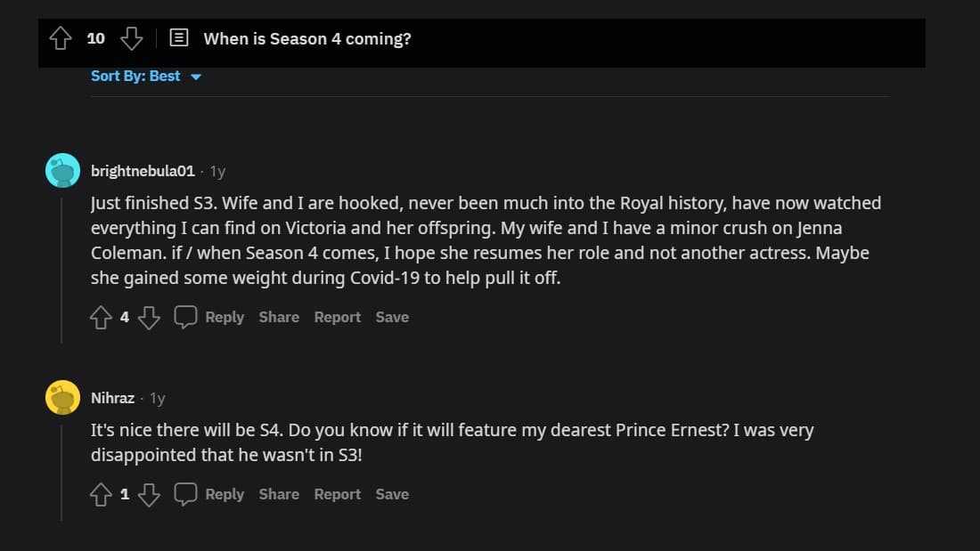Report brightnebula01's comment
This screenshot has width=980, height=551.
[x=338, y=317]
